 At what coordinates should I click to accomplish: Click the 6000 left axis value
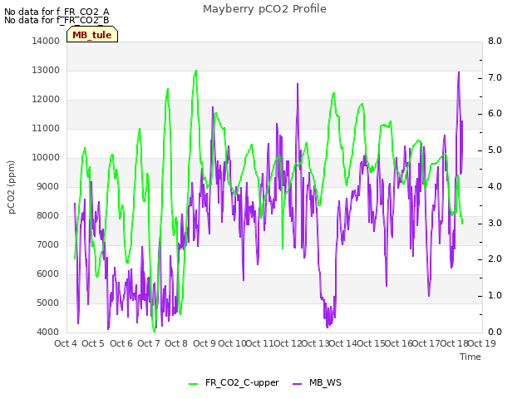[47, 273]
